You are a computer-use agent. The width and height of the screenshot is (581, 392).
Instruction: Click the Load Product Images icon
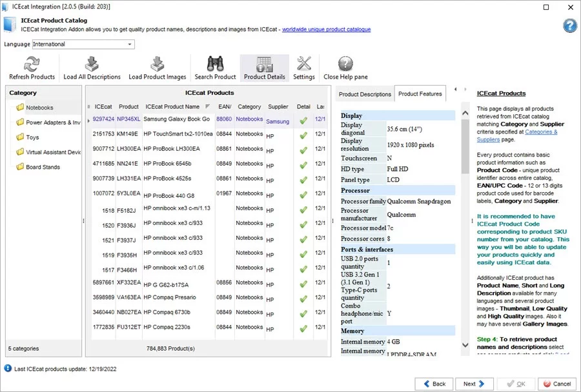157,64
